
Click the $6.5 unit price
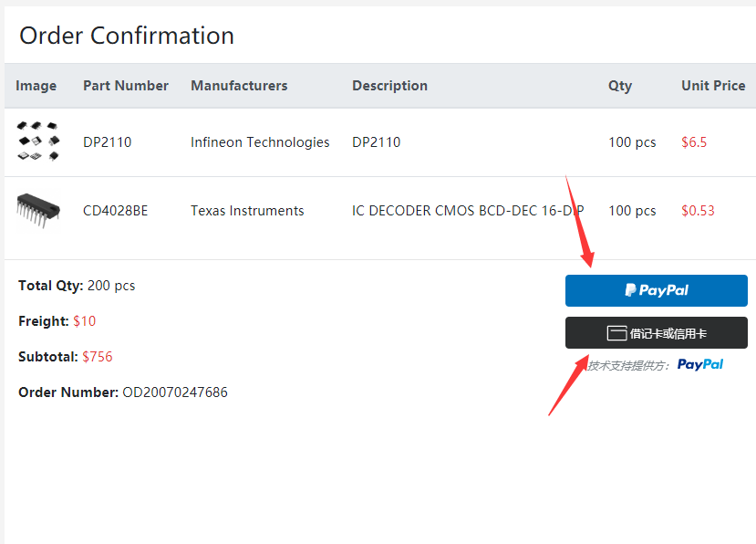point(694,142)
